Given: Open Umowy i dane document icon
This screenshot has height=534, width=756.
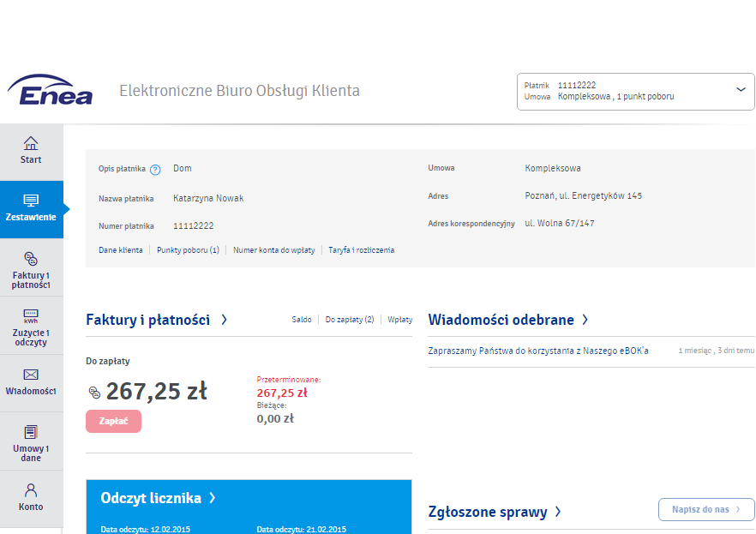Looking at the screenshot, I should (x=31, y=432).
